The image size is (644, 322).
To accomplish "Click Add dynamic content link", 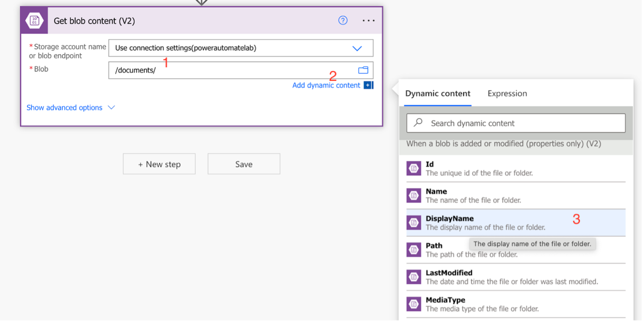I will [326, 85].
